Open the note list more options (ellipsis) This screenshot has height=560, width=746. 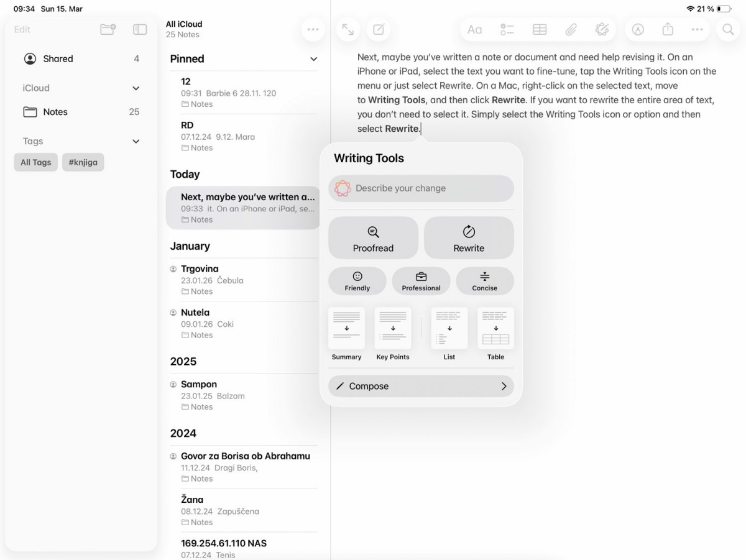pos(313,29)
